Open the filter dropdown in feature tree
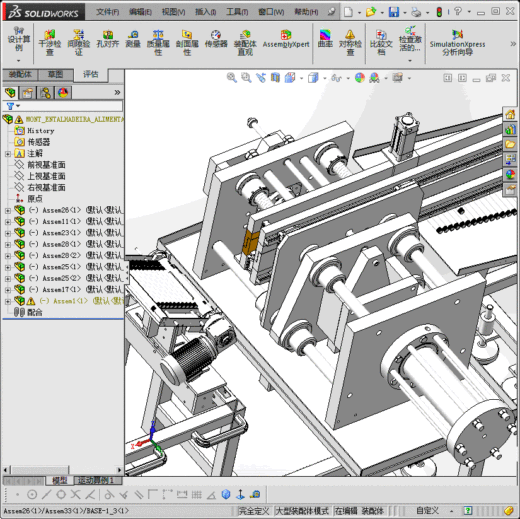Viewport: 520px width, 519px height. pos(13,106)
